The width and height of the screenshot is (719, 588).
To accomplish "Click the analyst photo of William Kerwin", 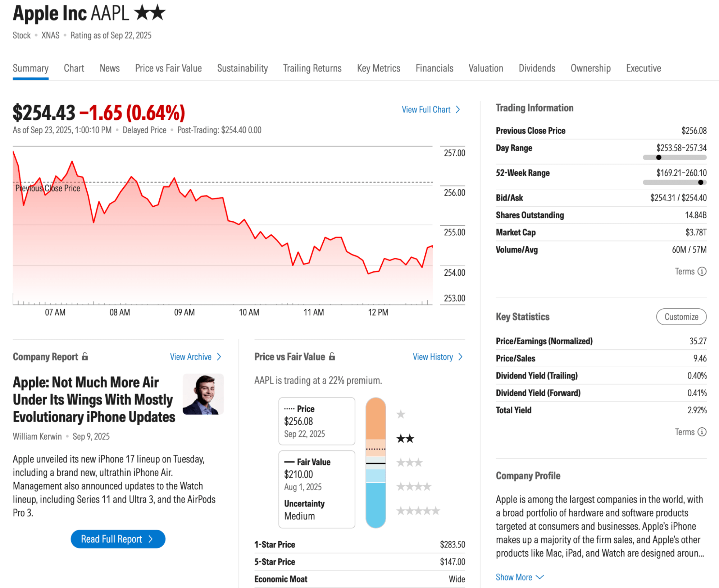I will click(203, 394).
